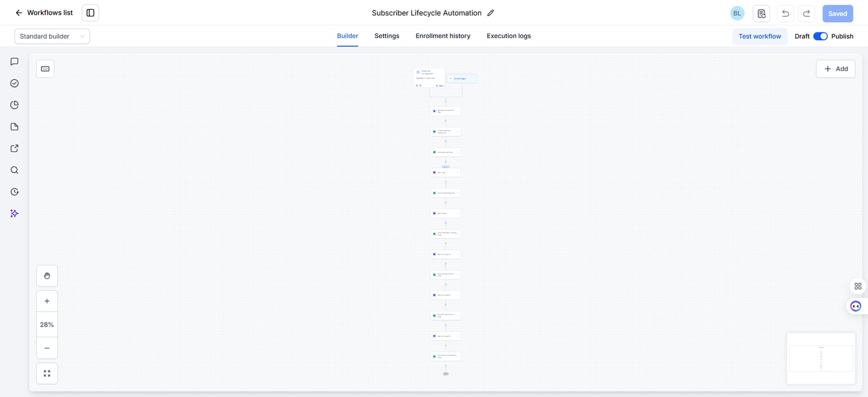
Task: Launch the purple AI sparkle icon
Action: tap(15, 214)
